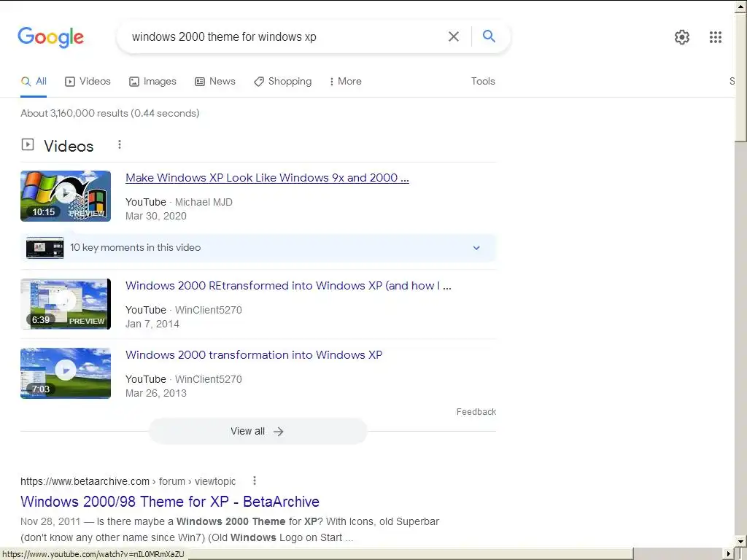This screenshot has width=747, height=560.
Task: Click the 'Jan 7, 2014' date text
Action: point(152,324)
